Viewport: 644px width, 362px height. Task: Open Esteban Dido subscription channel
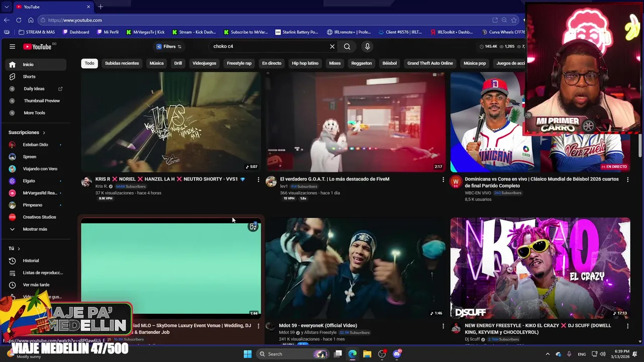coord(36,144)
